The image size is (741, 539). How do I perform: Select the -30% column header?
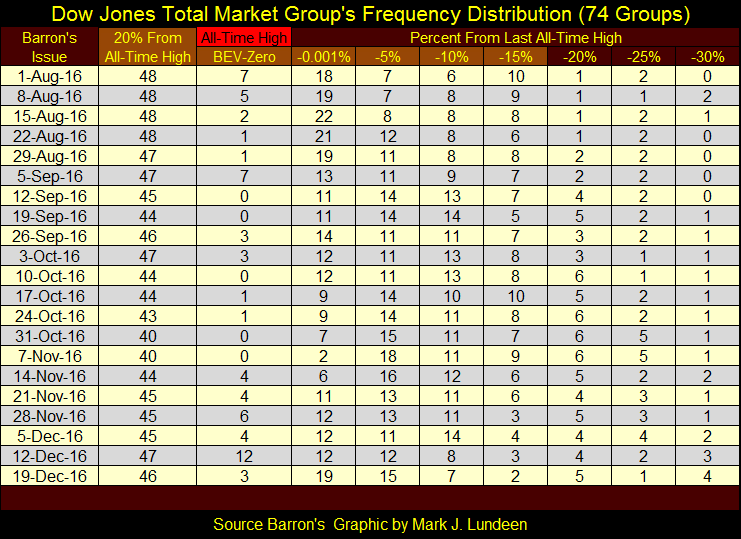point(707,57)
